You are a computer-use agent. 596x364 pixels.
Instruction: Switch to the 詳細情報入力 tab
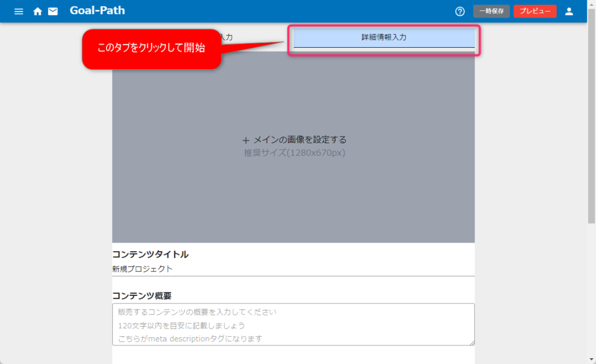[x=384, y=38]
